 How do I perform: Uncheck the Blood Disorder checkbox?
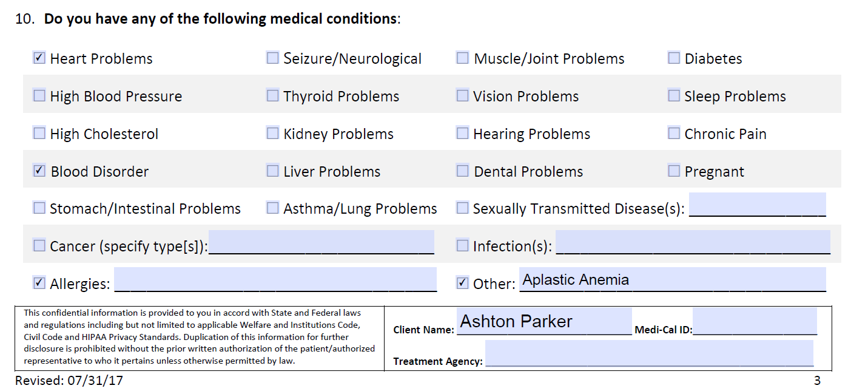39,171
